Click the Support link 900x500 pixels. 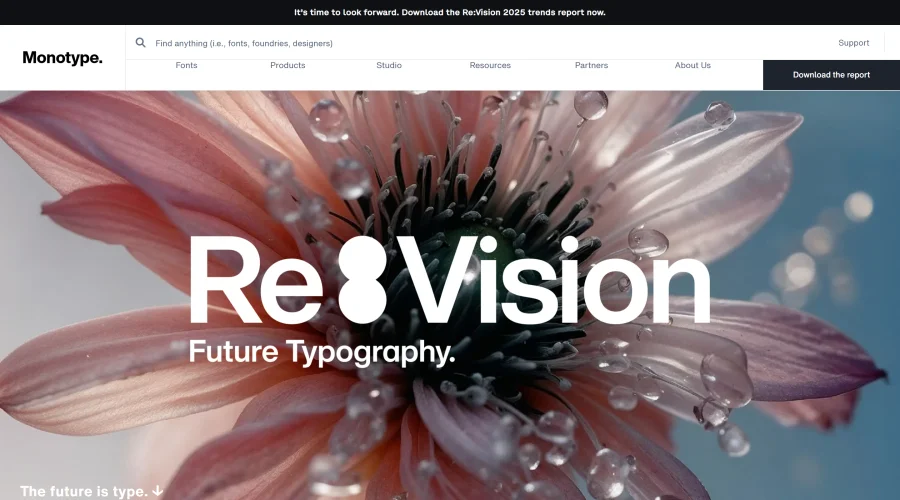pos(854,43)
